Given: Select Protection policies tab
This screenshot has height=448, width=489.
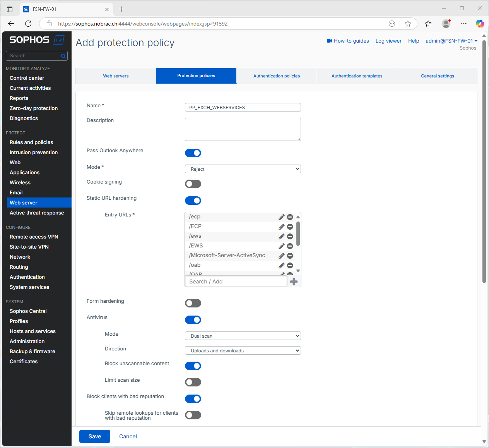Looking at the screenshot, I should pos(196,76).
